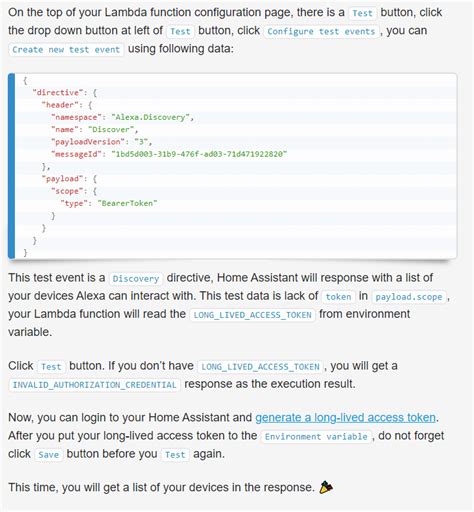Click the Create new test event code label
474x512 pixels.
(66, 50)
